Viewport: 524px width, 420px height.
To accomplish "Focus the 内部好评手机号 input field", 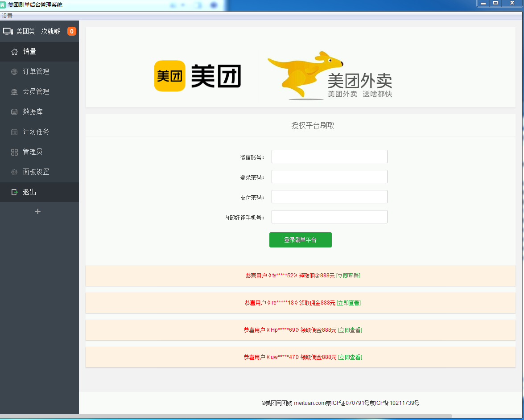I will pyautogui.click(x=330, y=217).
